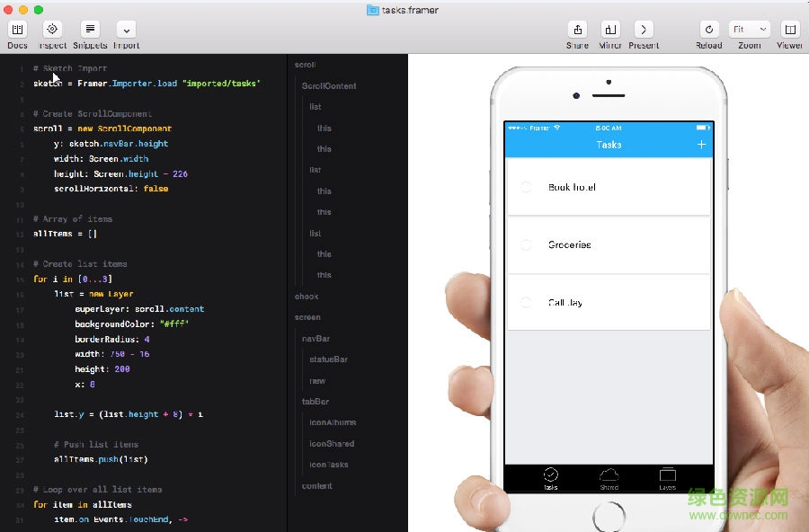Viewport: 809px width, 532px height.
Task: Open the Import dropdown
Action: (126, 30)
